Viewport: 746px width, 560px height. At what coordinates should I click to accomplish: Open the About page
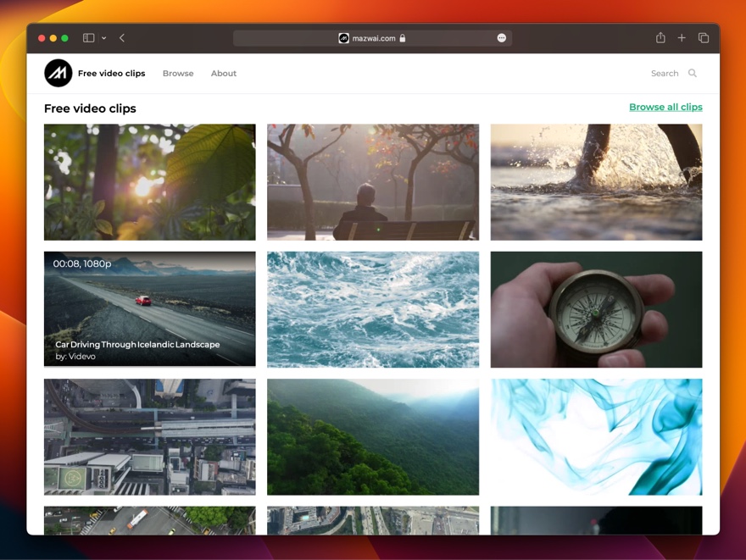tap(224, 74)
